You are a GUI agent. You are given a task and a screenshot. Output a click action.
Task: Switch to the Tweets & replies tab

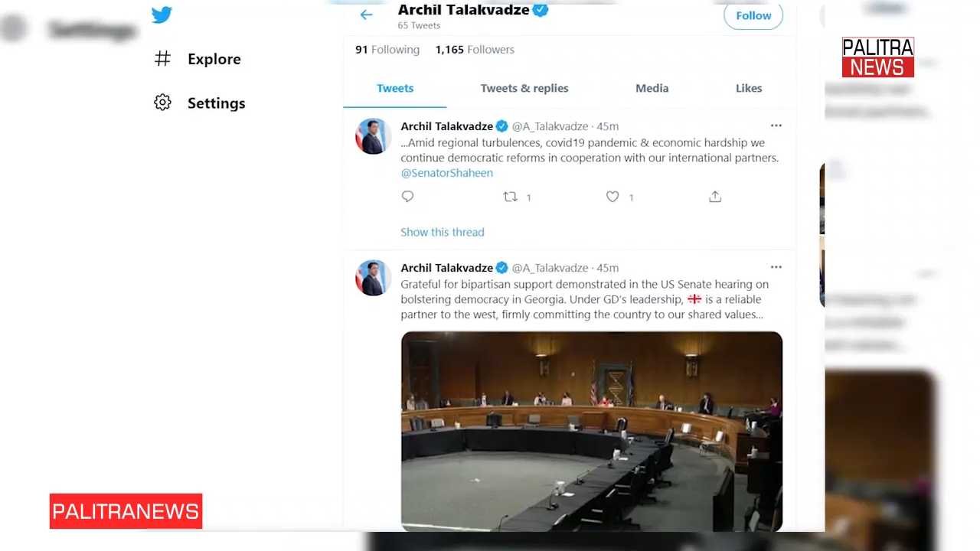tap(524, 88)
